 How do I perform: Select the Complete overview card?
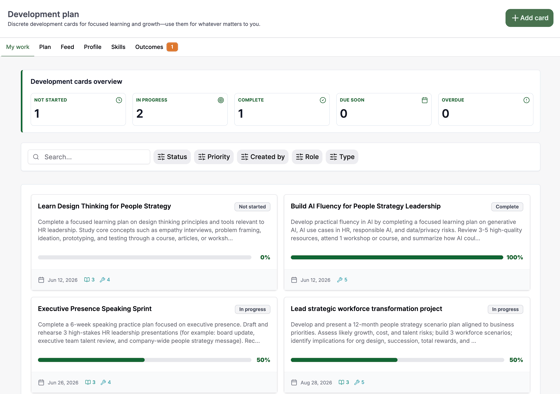click(x=282, y=109)
